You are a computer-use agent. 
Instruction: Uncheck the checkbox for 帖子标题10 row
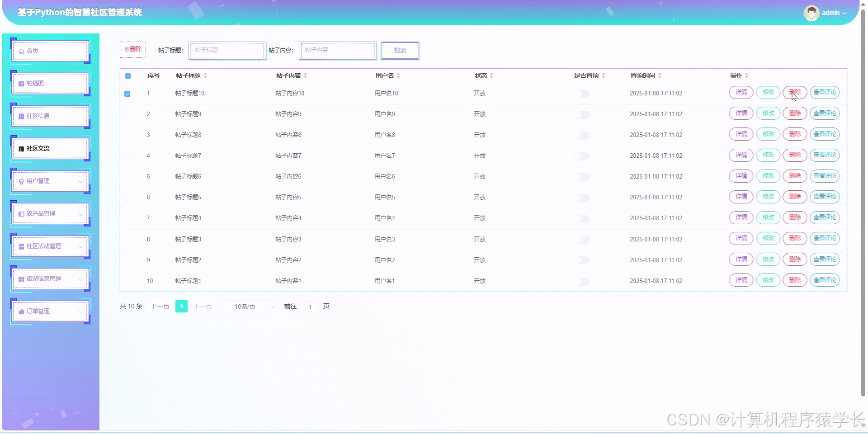pyautogui.click(x=127, y=94)
